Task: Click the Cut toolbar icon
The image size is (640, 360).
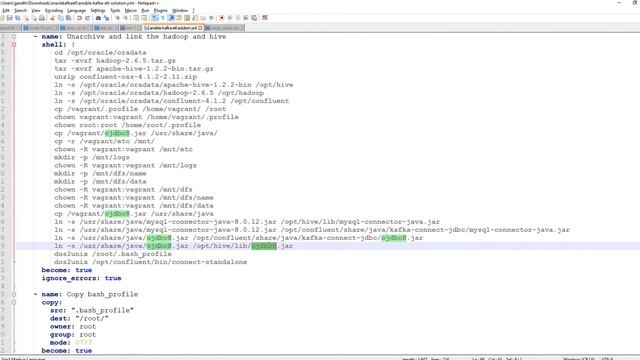Action: (x=52, y=18)
